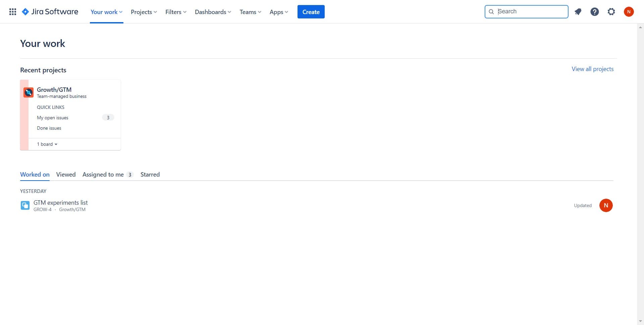Open the Projects dropdown

click(144, 12)
